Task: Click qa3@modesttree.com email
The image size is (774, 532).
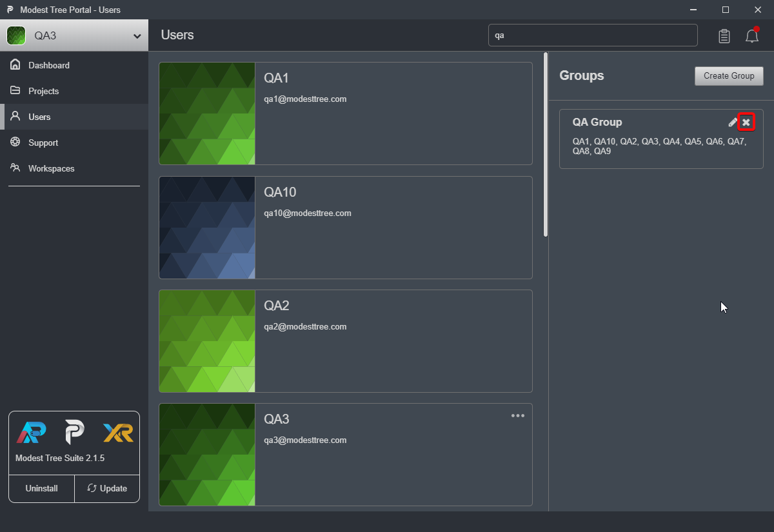Action: click(305, 440)
